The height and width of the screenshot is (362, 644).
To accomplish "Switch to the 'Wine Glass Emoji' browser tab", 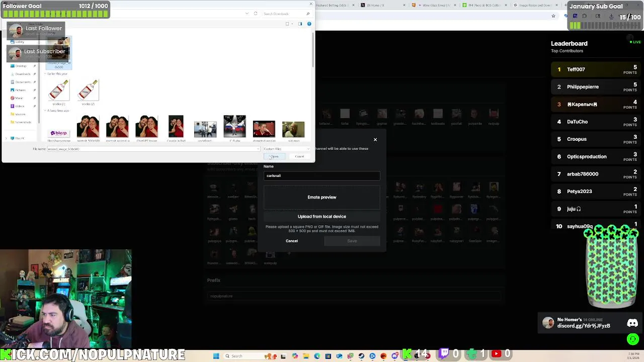I will 434,5.
